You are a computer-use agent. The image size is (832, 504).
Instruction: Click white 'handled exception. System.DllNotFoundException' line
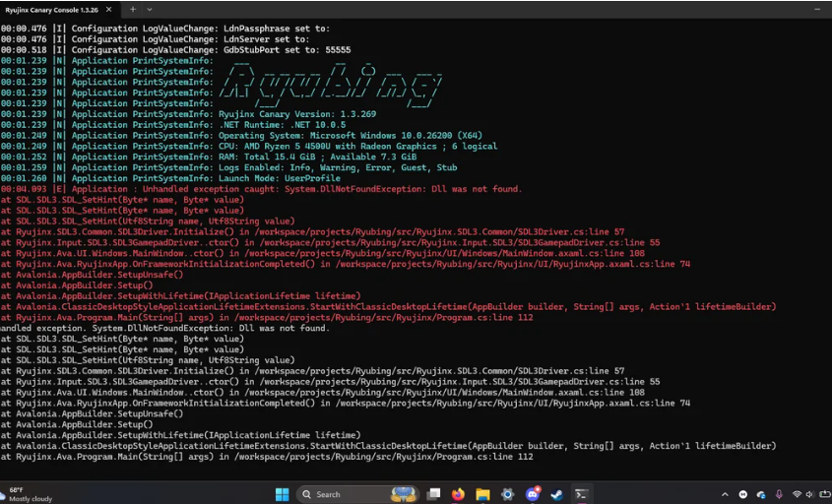165,329
